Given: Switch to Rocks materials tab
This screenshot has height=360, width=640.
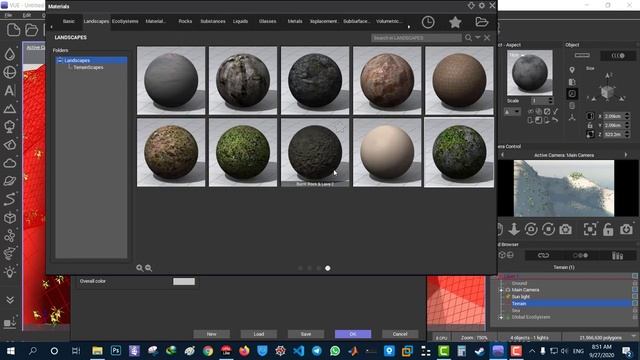Looking at the screenshot, I should coord(185,21).
